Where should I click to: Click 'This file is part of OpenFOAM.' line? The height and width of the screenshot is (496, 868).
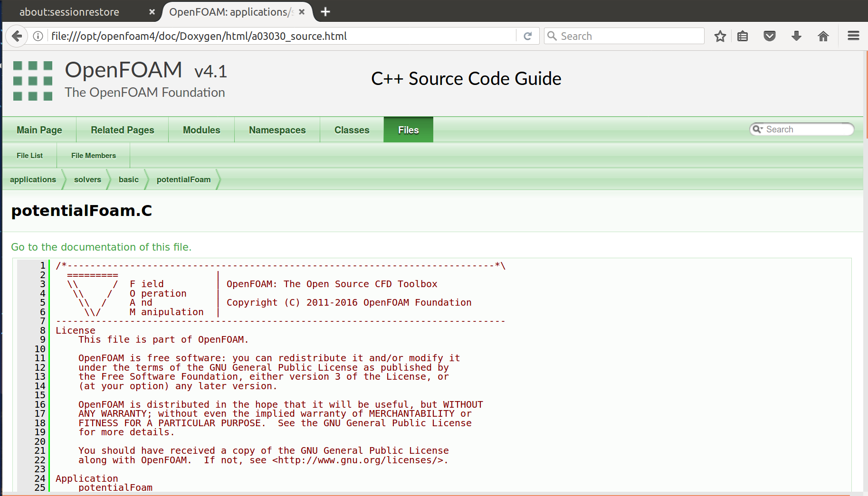point(163,340)
